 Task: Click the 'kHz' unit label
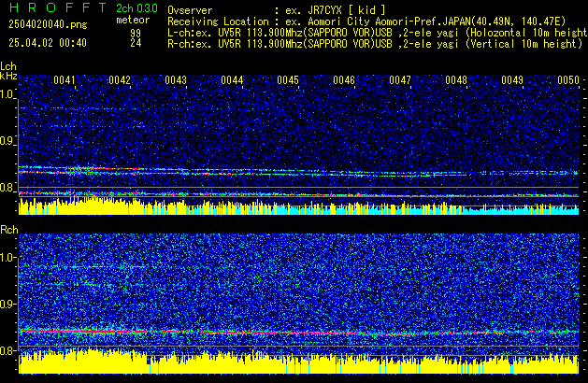[x=8, y=76]
